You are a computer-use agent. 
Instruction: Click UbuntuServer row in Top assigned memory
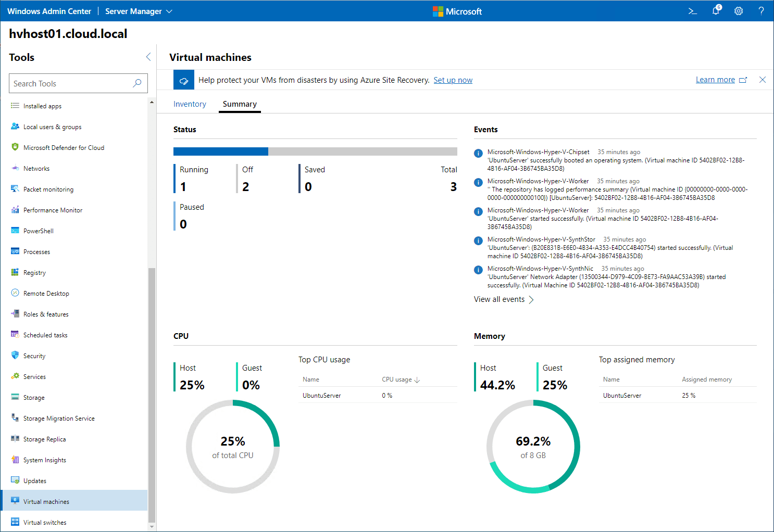pyautogui.click(x=678, y=395)
